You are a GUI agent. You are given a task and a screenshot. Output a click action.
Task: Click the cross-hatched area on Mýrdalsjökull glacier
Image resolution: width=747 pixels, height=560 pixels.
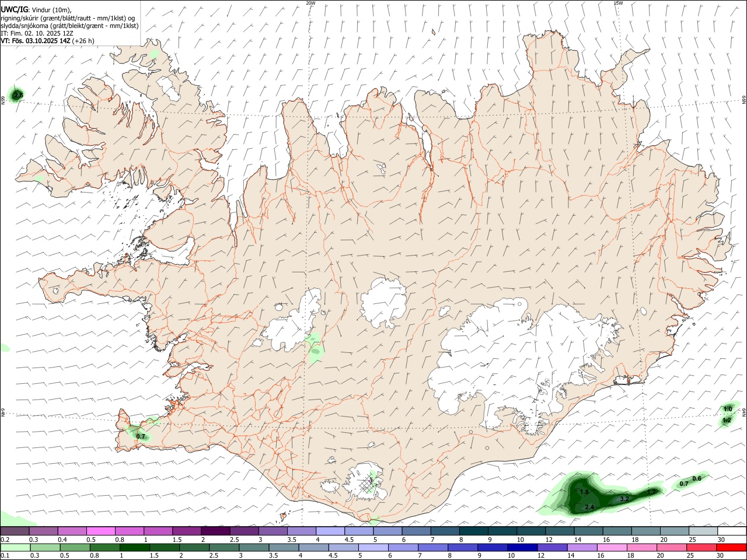[366, 484]
